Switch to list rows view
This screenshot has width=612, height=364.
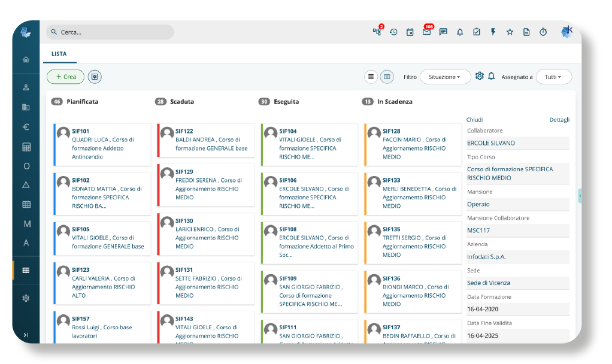coord(371,77)
